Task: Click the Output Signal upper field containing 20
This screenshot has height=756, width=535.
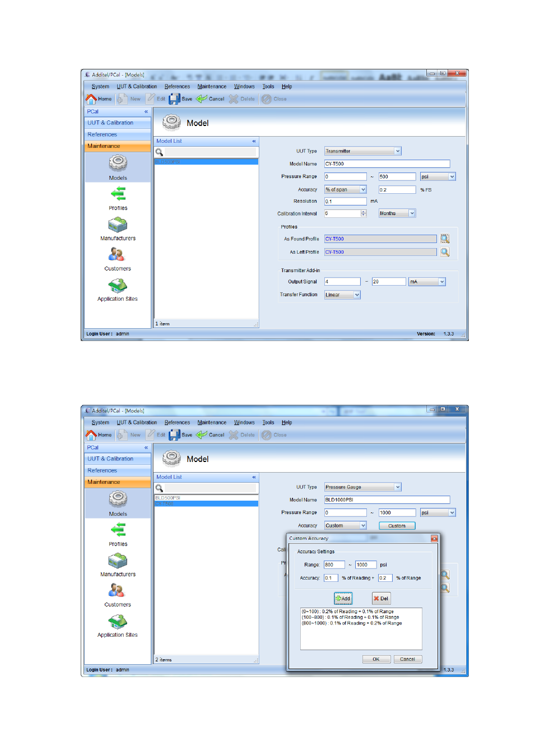Action: [x=389, y=282]
